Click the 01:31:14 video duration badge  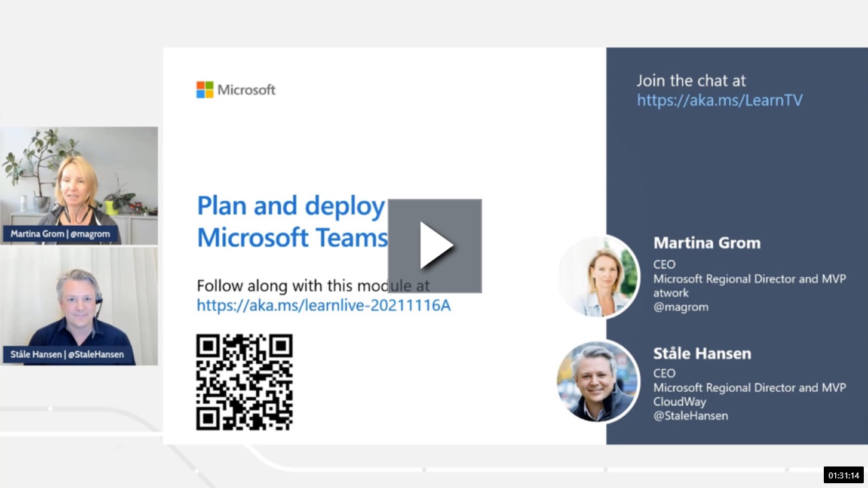pyautogui.click(x=844, y=475)
